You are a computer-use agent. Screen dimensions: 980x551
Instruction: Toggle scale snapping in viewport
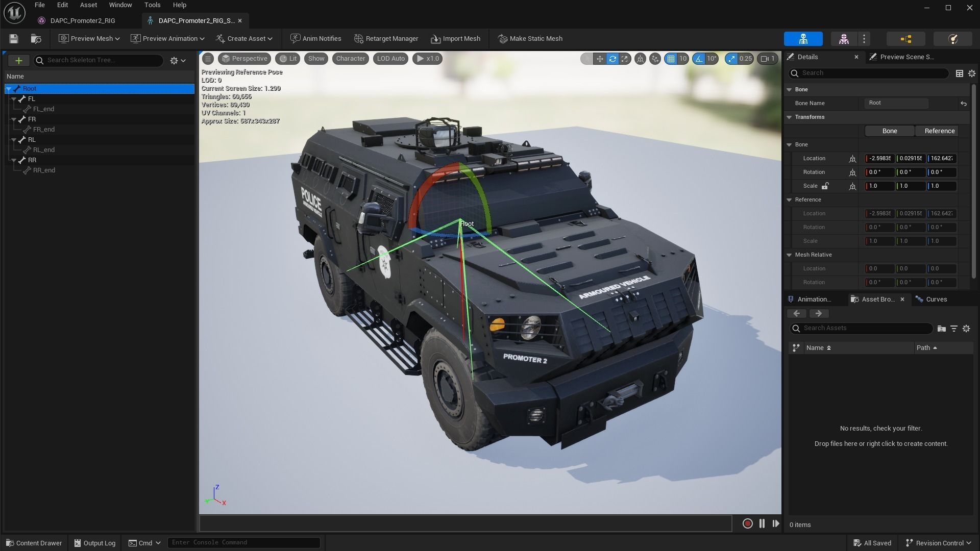coord(731,59)
